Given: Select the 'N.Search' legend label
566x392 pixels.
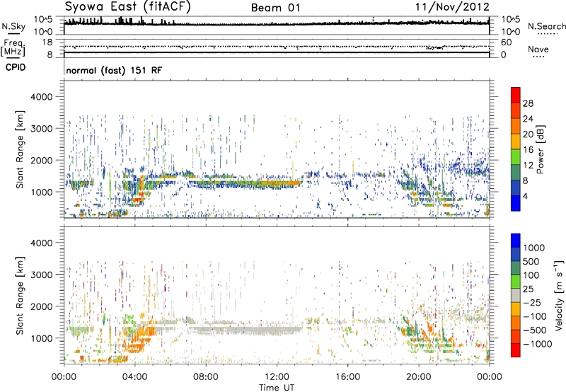Looking at the screenshot, I should [x=546, y=26].
